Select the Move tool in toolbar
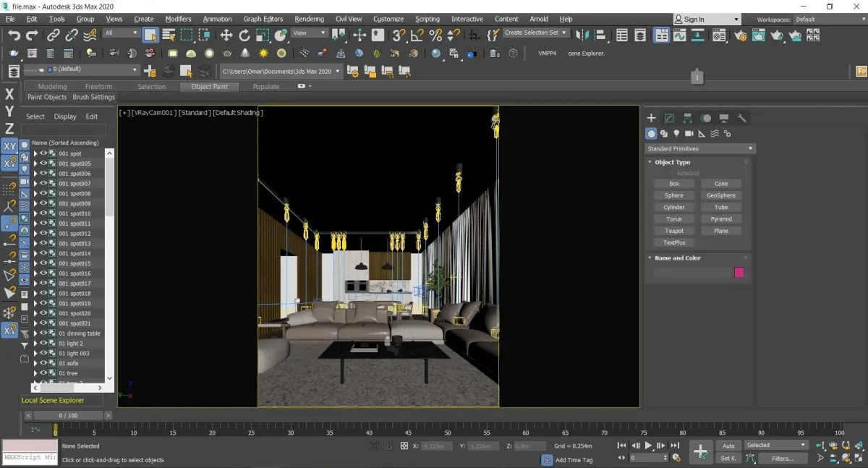 pos(226,35)
